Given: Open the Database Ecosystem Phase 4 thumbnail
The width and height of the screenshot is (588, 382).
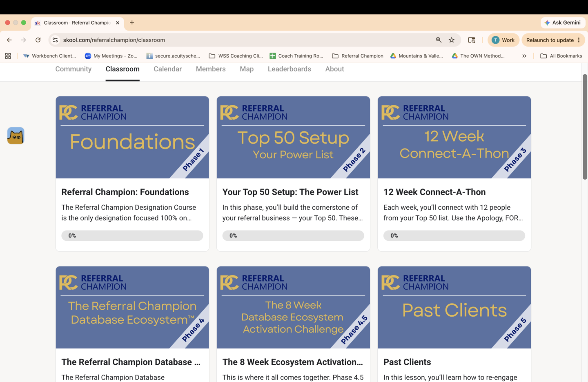Looking at the screenshot, I should point(132,307).
